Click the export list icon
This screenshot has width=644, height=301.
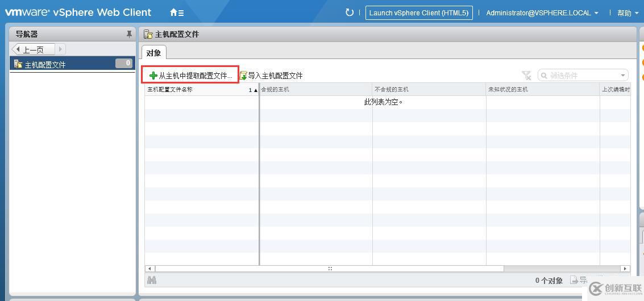point(574,281)
